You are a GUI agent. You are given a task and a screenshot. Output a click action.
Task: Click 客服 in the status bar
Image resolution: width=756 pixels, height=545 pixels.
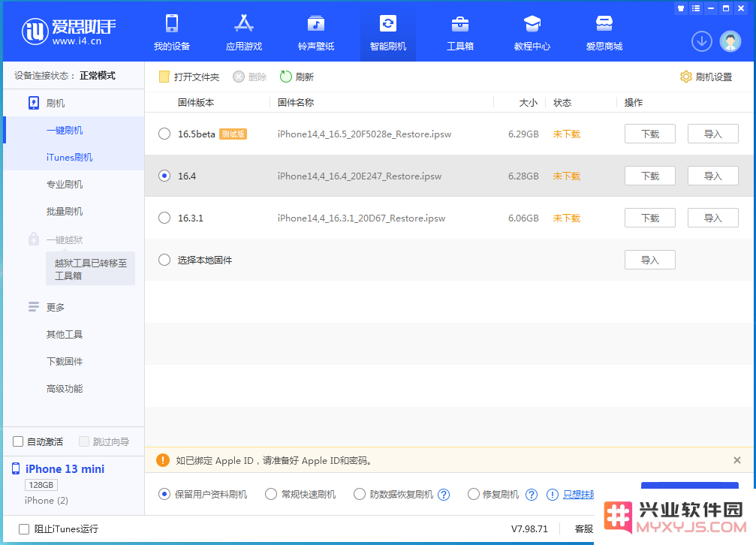583,529
